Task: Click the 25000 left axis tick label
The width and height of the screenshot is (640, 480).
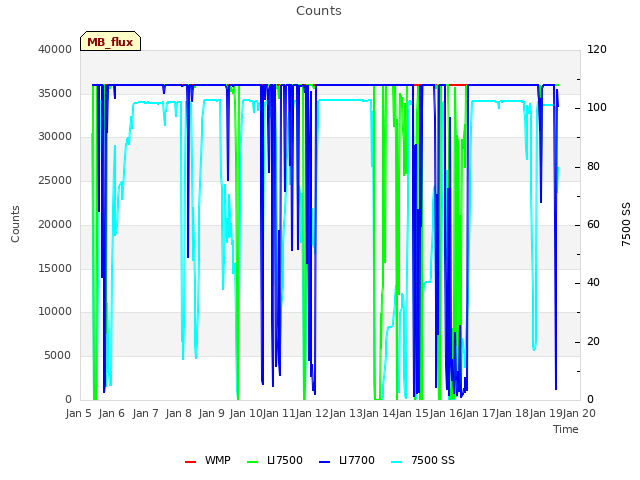Action: (55, 180)
